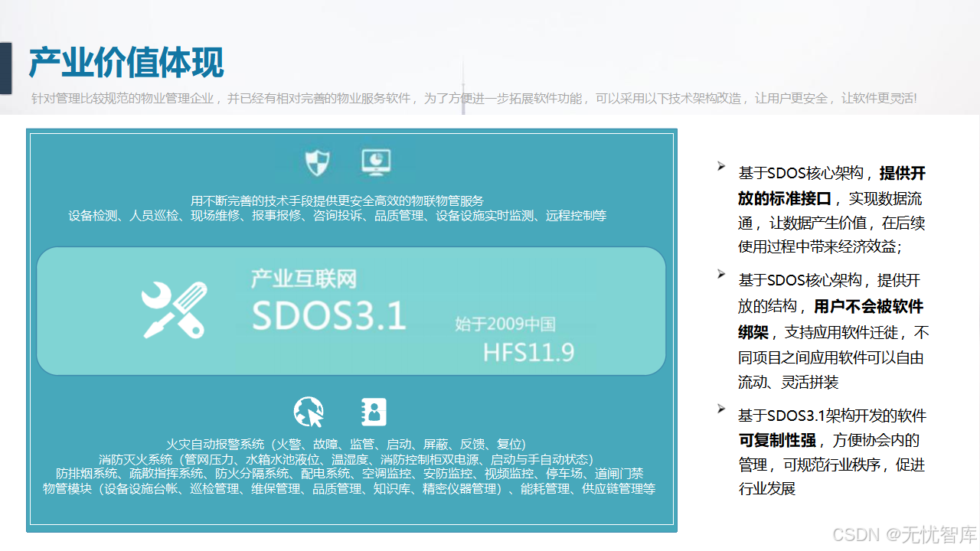Click the 火灾自动报警系统 line
This screenshot has height=551, width=980.
click(x=347, y=444)
